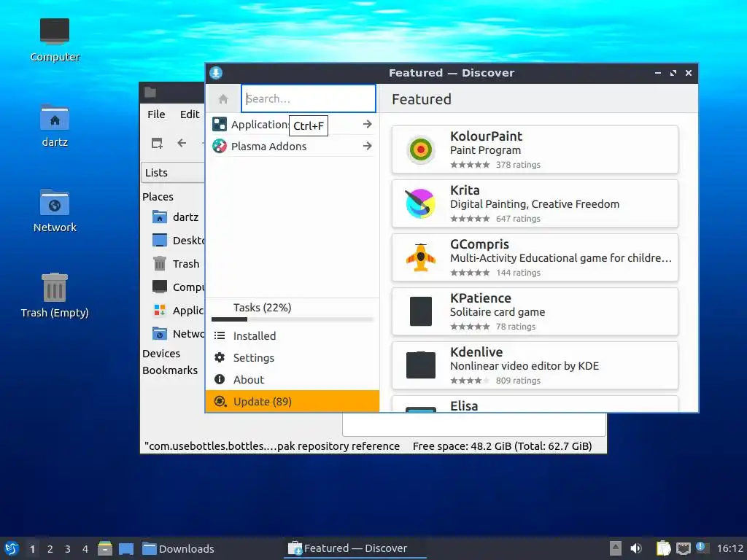Screen dimensions: 747x560
Task: Click the Tasks progress bar
Action: click(292, 319)
